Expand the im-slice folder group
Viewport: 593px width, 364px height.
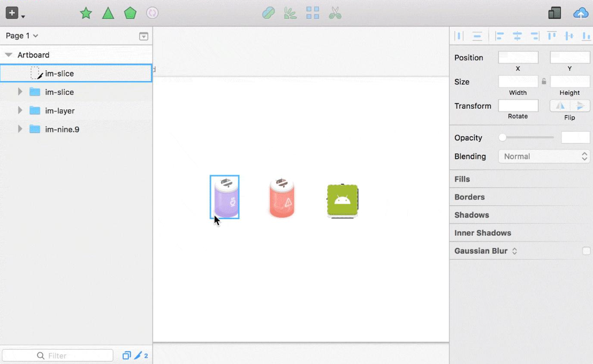(x=20, y=92)
